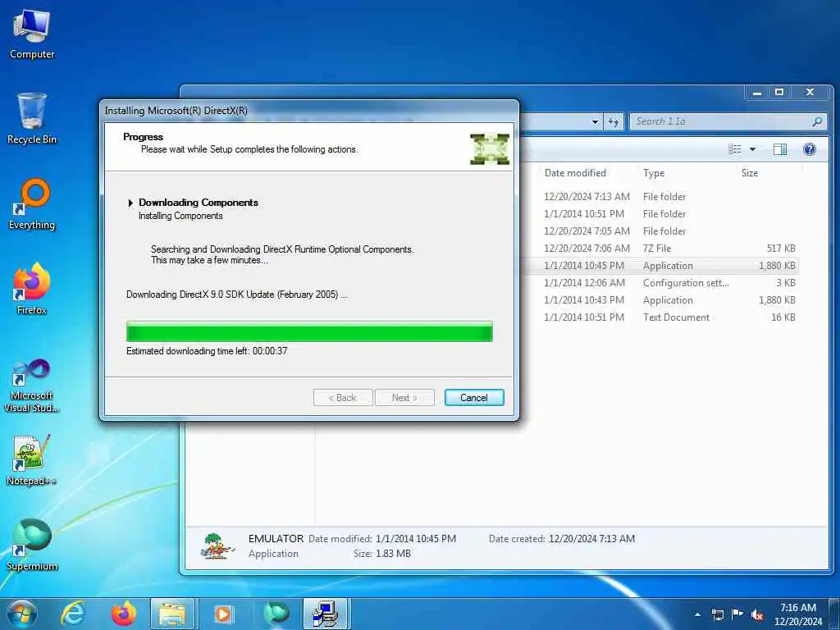
Task: Cancel the DirectX installation
Action: [474, 398]
